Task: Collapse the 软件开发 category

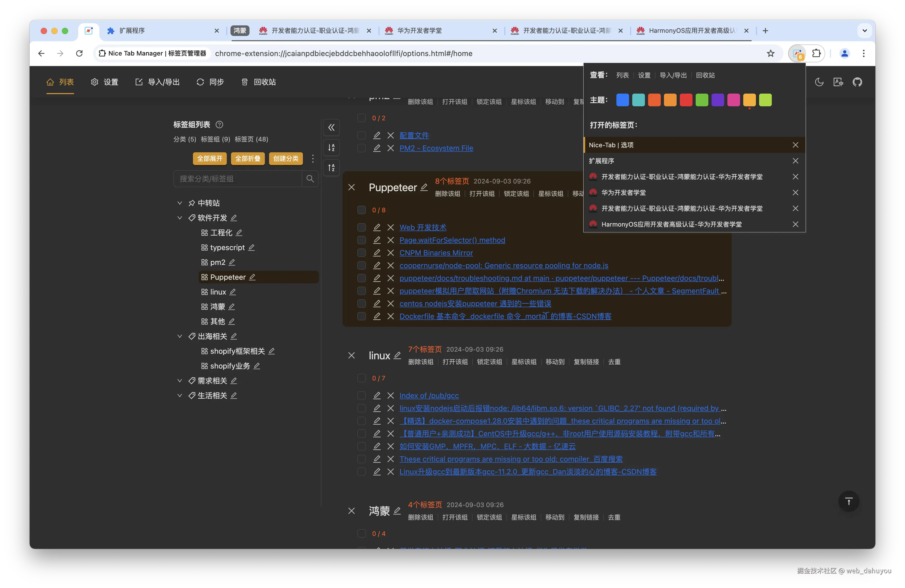Action: (180, 218)
